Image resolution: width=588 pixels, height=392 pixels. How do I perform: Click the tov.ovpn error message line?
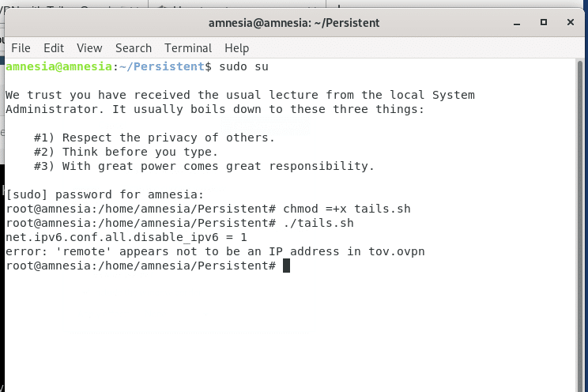[215, 251]
